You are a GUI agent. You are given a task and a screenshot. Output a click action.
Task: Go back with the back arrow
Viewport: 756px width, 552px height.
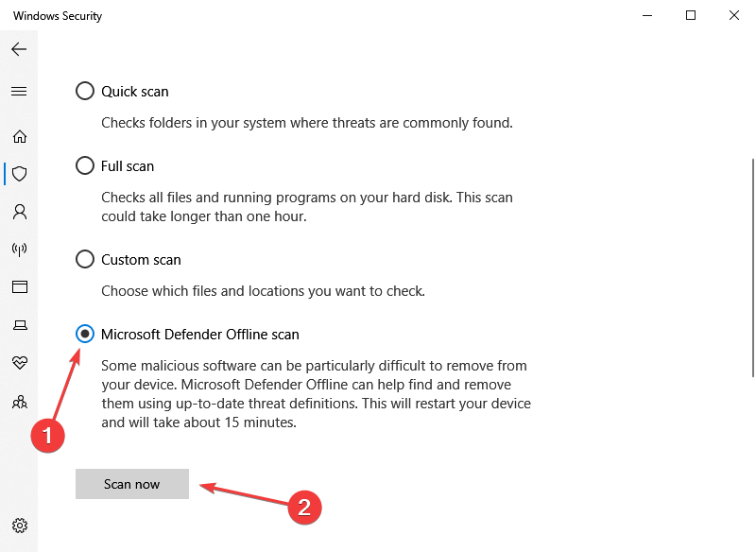pos(19,49)
